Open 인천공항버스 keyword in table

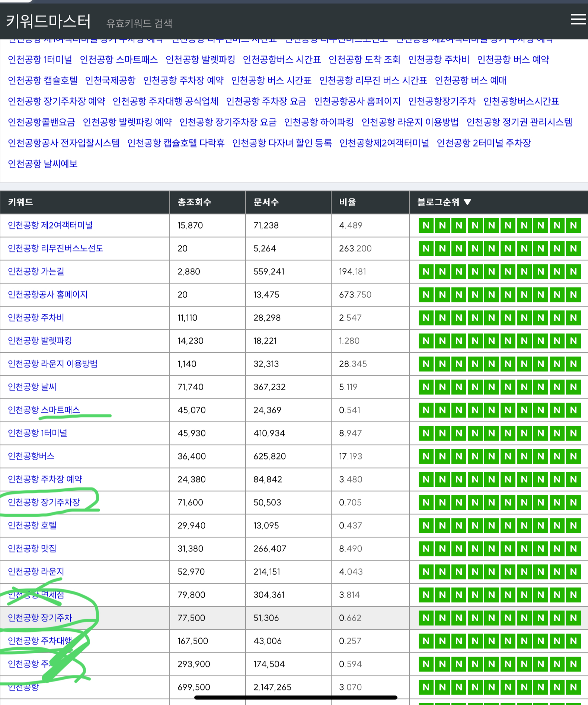pyautogui.click(x=31, y=456)
